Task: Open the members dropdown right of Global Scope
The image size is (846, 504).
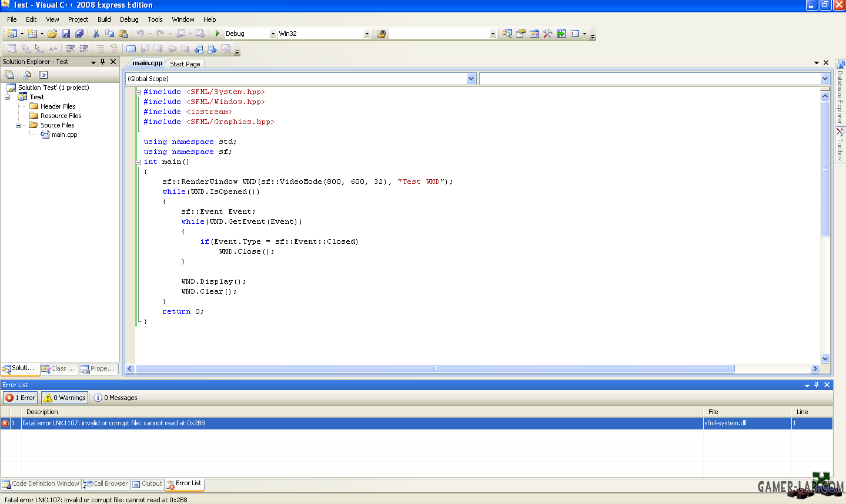Action: coord(825,79)
